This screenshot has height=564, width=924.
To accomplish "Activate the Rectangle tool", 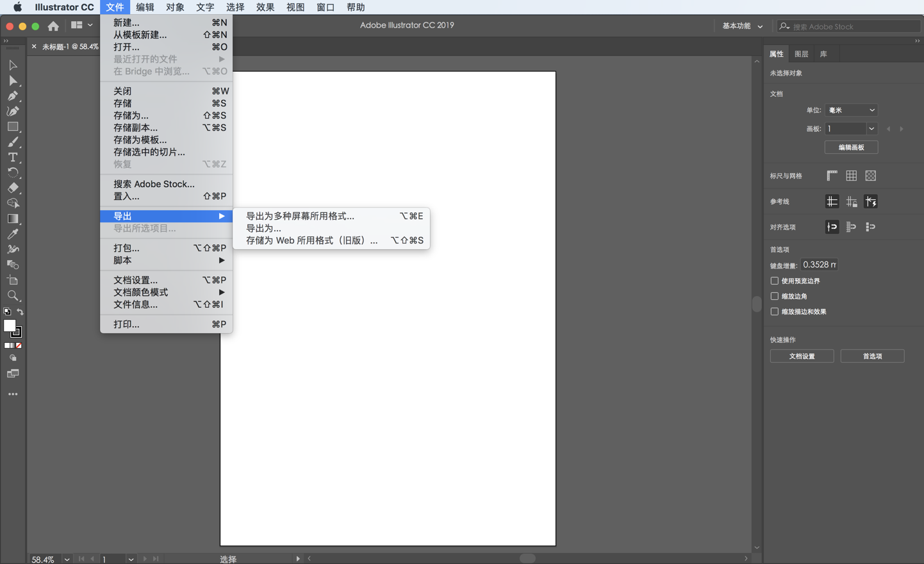I will (x=13, y=128).
